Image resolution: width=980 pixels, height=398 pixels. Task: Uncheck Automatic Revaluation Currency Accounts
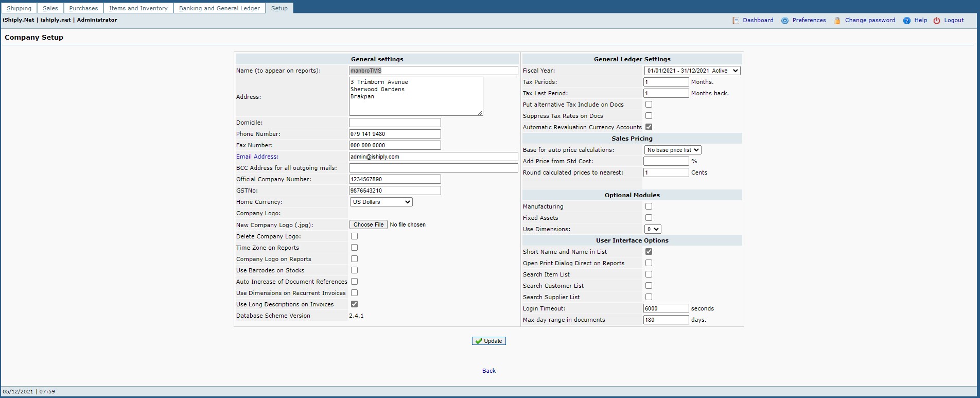[649, 127]
